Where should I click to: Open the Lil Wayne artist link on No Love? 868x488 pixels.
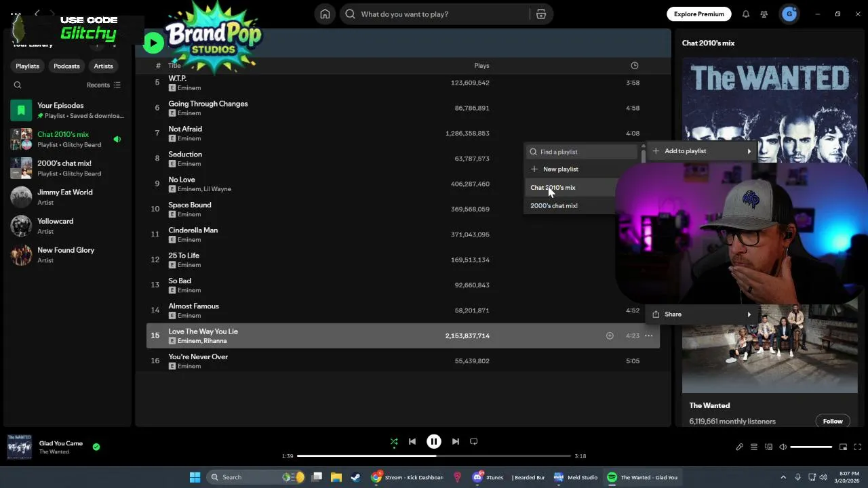[218, 189]
